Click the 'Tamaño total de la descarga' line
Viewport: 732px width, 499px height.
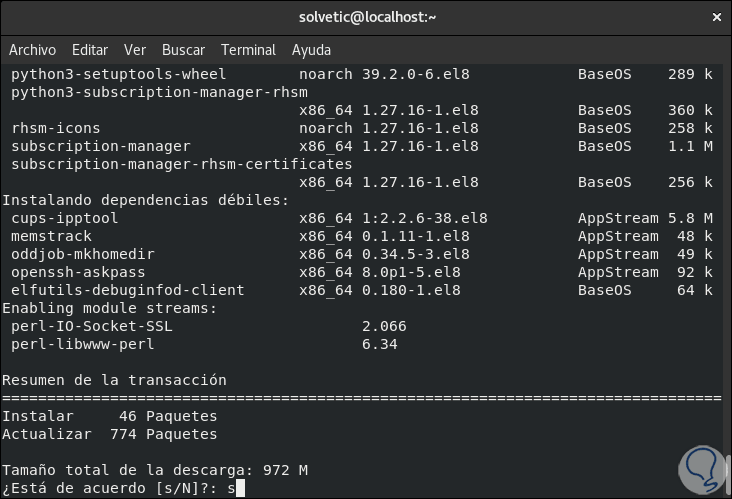pyautogui.click(x=154, y=470)
